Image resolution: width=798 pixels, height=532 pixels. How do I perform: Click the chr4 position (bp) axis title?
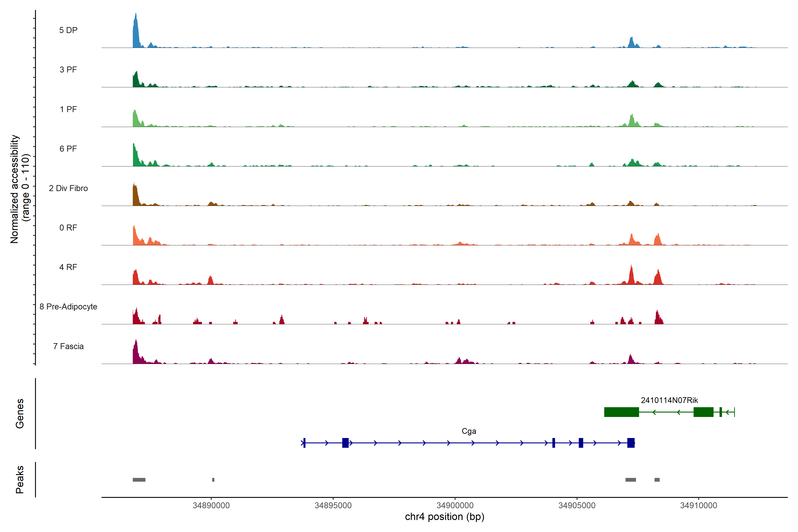444,517
